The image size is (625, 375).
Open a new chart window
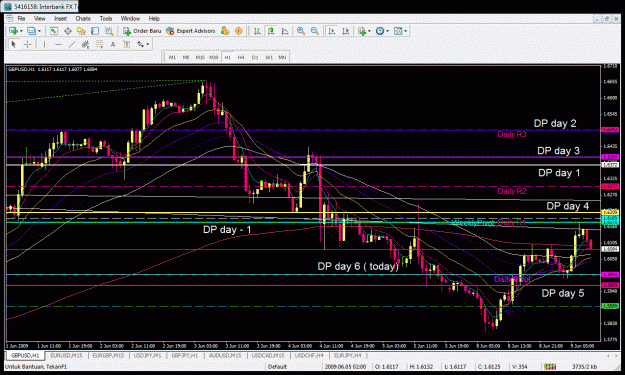[x=13, y=31]
